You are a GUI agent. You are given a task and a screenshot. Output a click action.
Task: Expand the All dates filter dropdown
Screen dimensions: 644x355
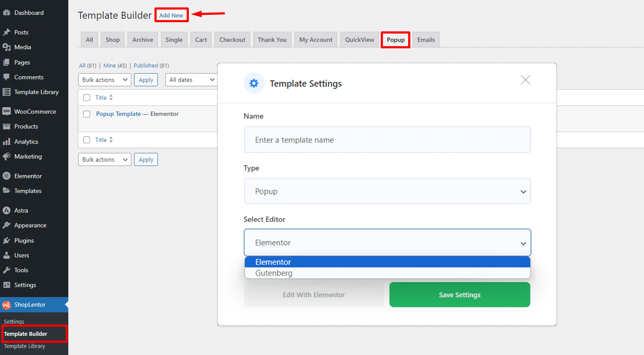191,79
